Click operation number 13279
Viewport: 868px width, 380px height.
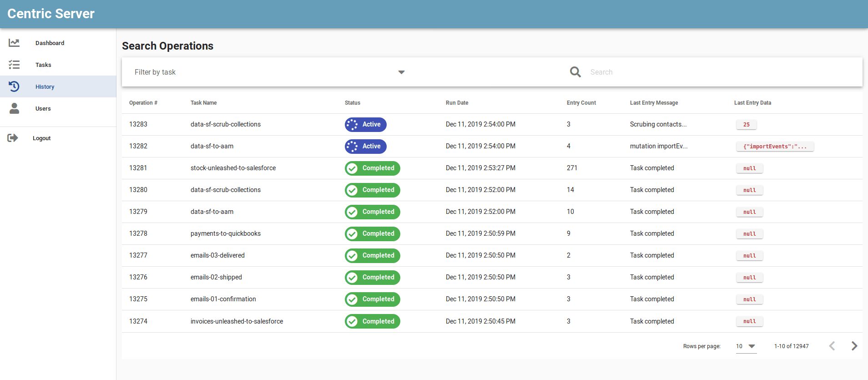(138, 212)
